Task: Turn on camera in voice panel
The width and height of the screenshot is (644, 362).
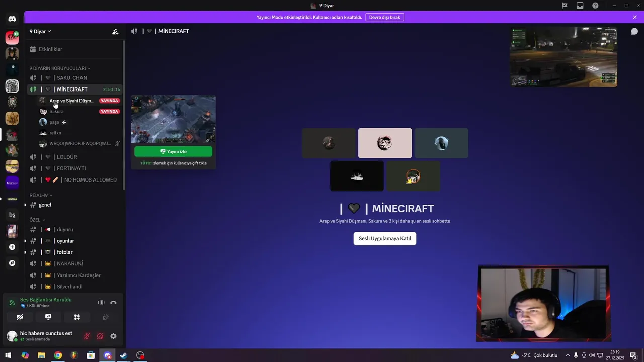Action: pyautogui.click(x=20, y=317)
